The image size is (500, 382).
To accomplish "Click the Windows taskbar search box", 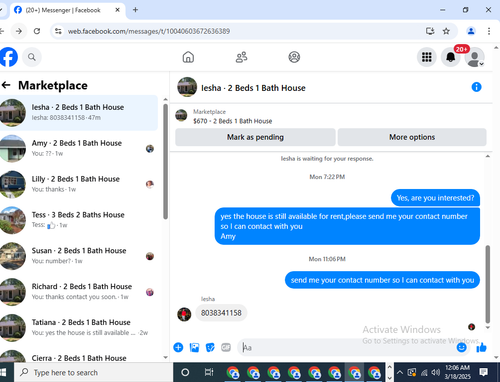I will click(93, 372).
